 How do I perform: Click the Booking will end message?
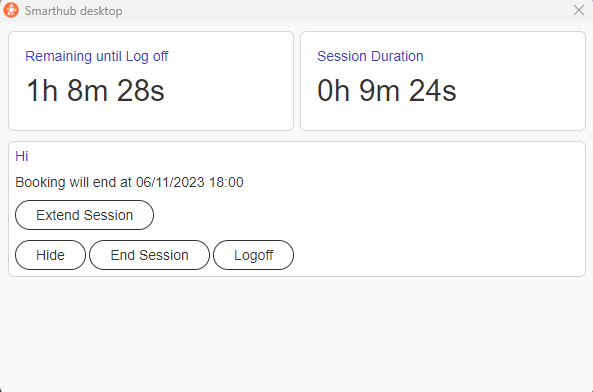point(129,183)
